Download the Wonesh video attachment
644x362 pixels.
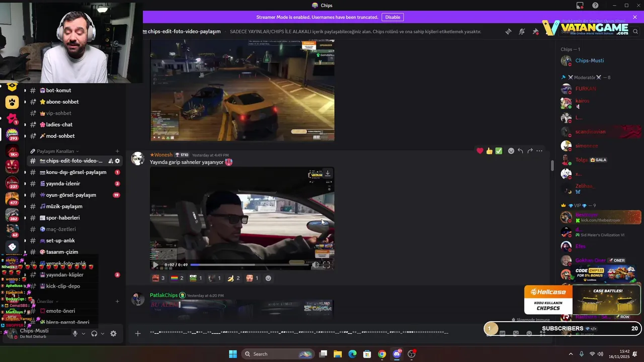328,173
